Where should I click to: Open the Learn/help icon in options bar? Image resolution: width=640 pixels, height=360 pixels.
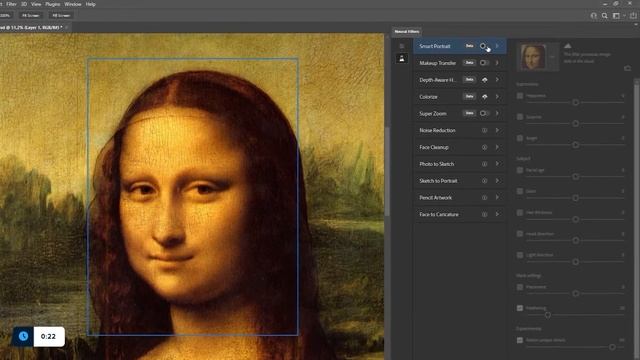(594, 16)
